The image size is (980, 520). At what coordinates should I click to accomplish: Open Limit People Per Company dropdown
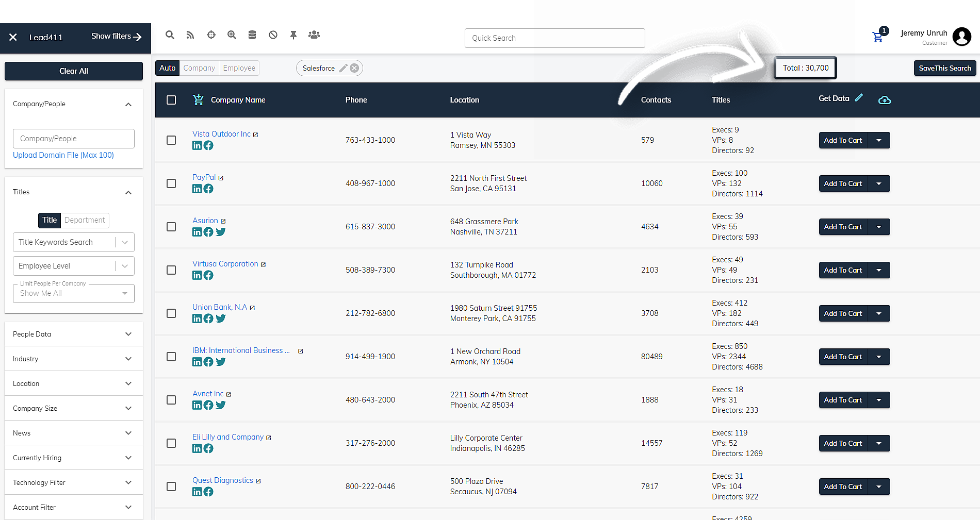pos(73,293)
